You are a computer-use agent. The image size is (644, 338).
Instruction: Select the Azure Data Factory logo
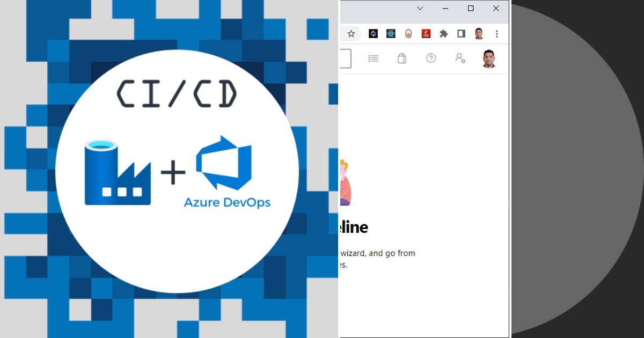pyautogui.click(x=117, y=172)
